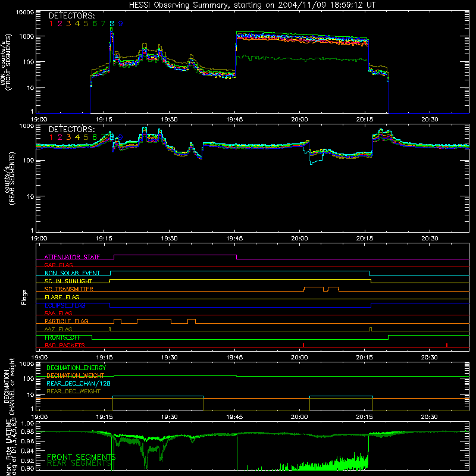Click the olive flag label below PARTICLE_FLAG
476x476 pixels.
[x=58, y=329]
